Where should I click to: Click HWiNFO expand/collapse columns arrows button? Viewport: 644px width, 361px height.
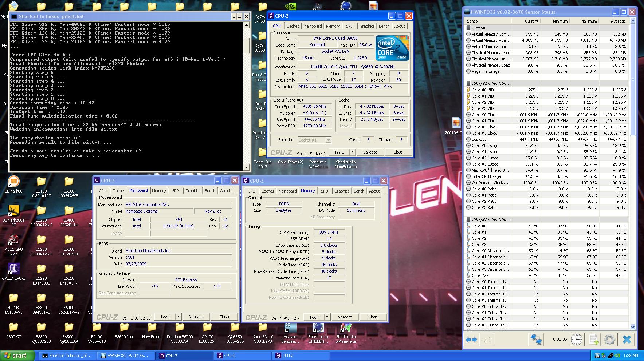(x=471, y=340)
